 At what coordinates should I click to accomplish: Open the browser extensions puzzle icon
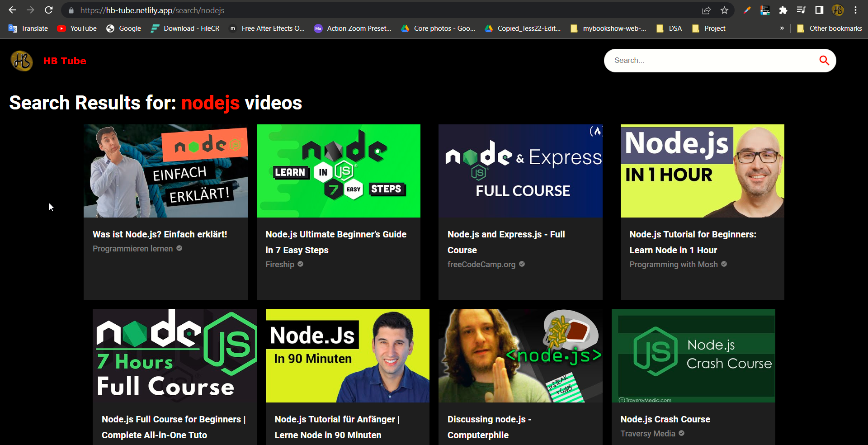point(783,10)
